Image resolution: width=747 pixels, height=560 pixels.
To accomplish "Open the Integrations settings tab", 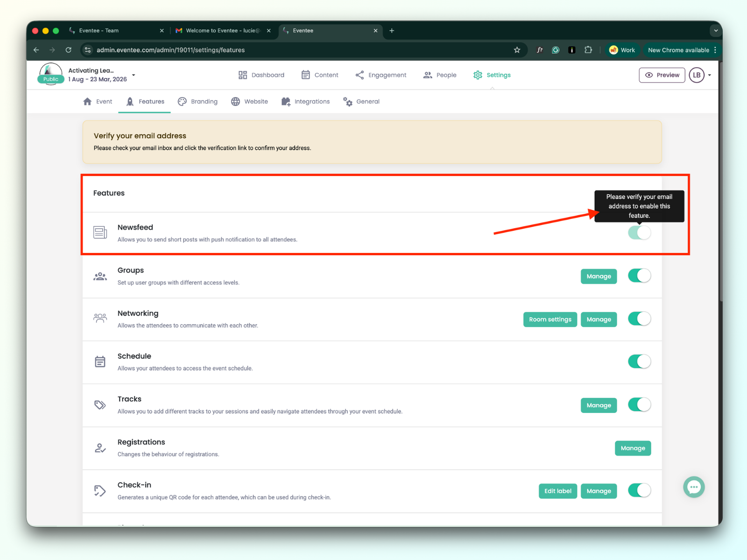I will tap(305, 102).
